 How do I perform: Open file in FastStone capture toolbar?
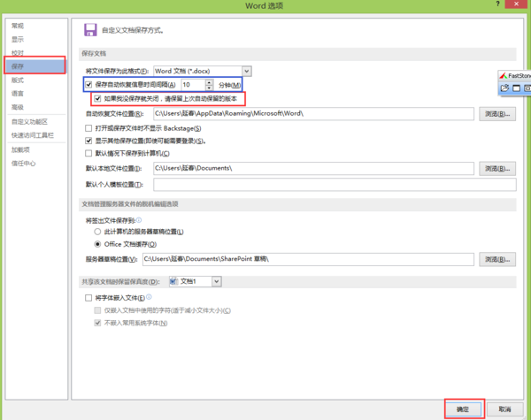point(504,88)
